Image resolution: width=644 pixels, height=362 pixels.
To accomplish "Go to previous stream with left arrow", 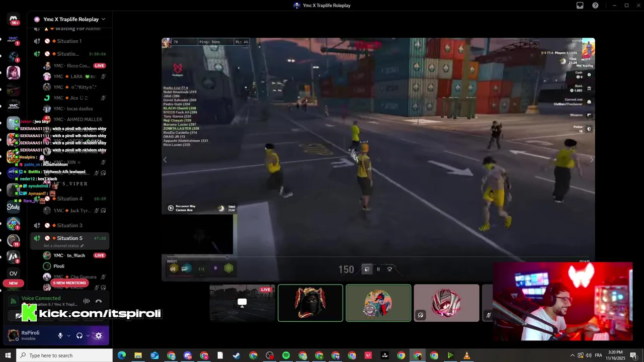I will pos(165,160).
